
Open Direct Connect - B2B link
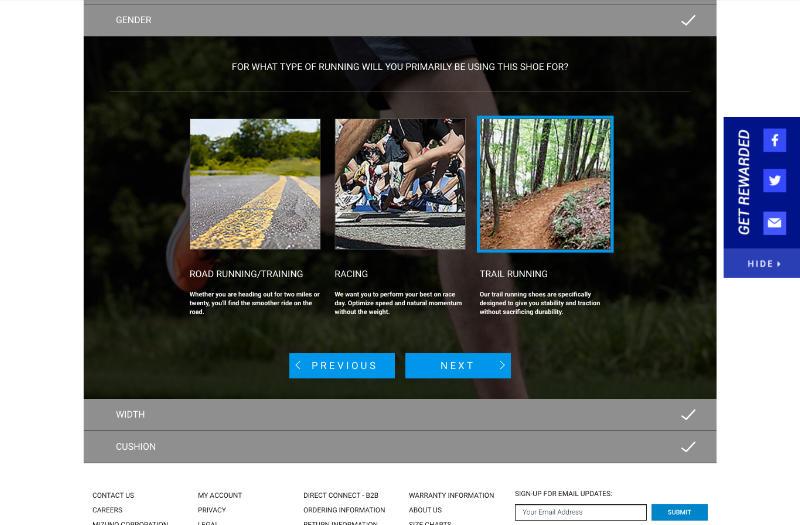point(341,495)
